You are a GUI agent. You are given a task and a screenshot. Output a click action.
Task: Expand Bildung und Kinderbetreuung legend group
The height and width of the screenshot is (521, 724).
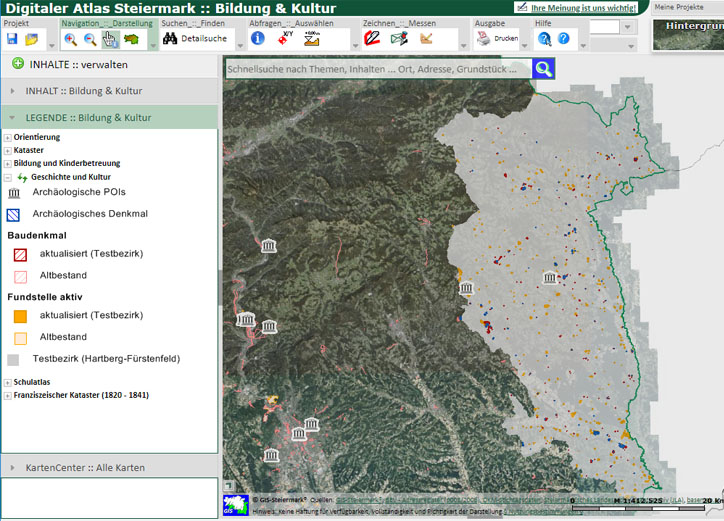(8, 164)
